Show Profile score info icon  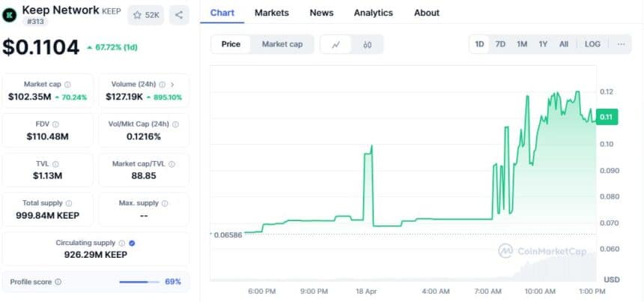click(58, 283)
